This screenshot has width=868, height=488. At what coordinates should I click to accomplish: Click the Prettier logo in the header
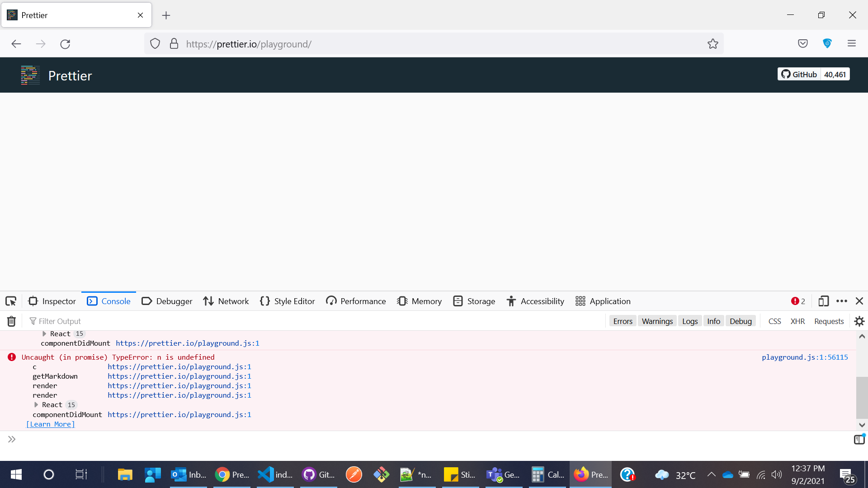(30, 75)
